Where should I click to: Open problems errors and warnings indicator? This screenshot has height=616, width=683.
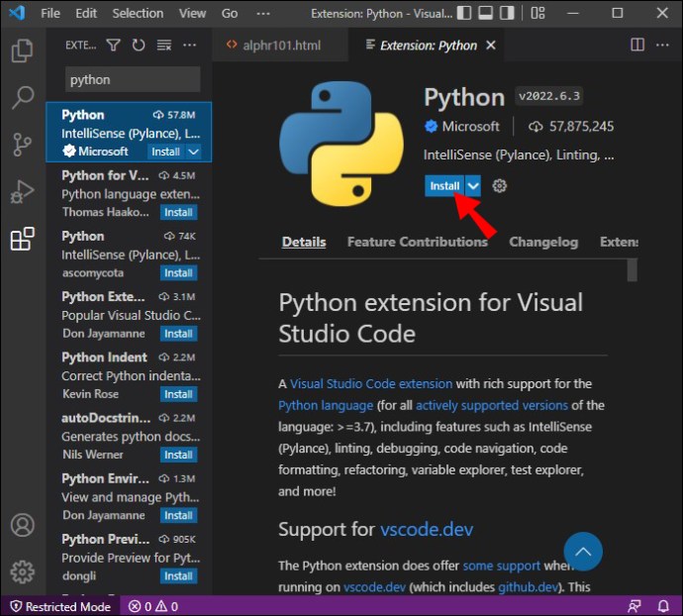click(153, 606)
